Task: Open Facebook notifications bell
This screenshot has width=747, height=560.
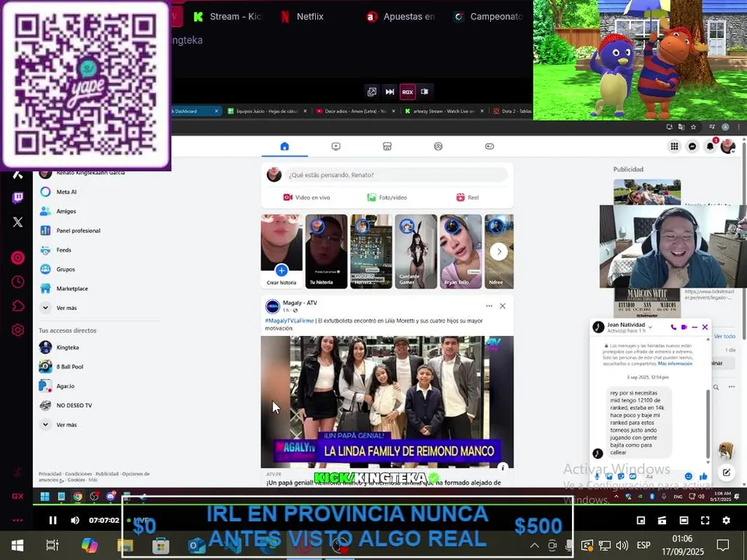Action: (x=710, y=146)
